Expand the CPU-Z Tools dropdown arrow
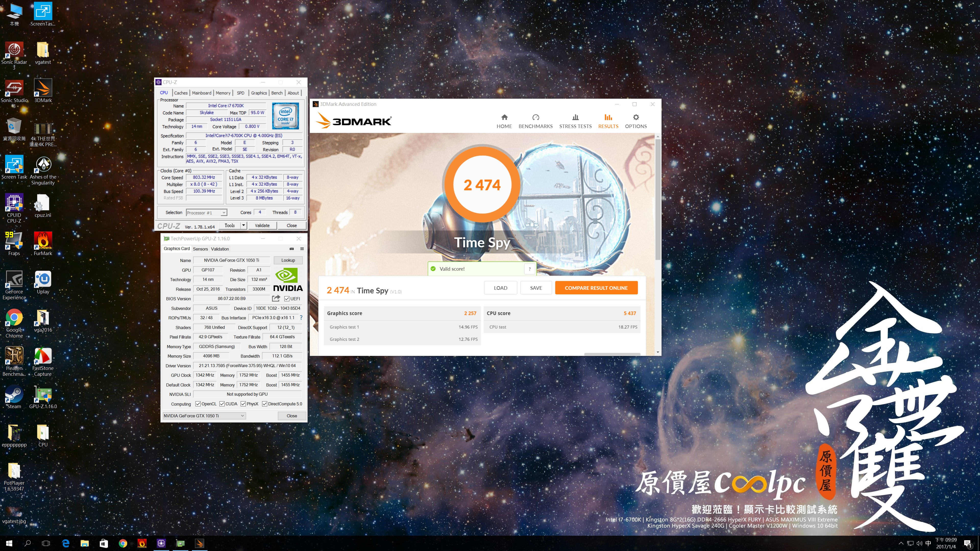Viewport: 980px width, 551px height. (243, 226)
